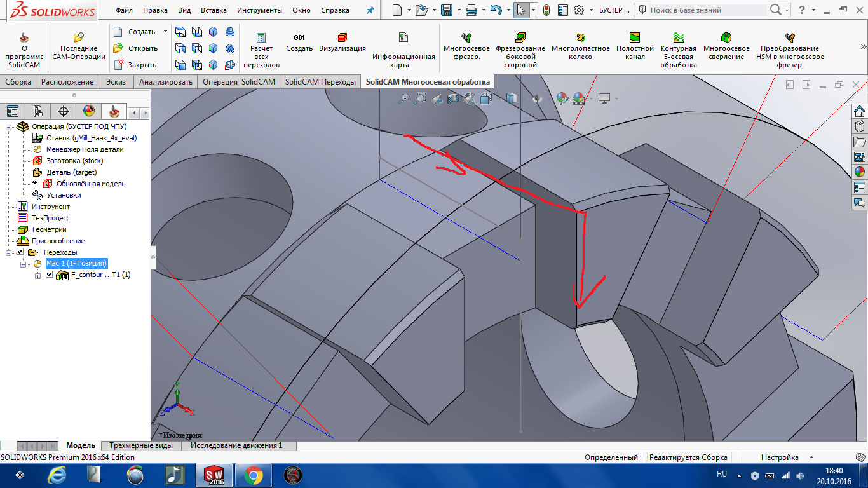Select Преобразование HSM в многоосевое фрезер.
The height and width of the screenshot is (488, 868).
790,50
